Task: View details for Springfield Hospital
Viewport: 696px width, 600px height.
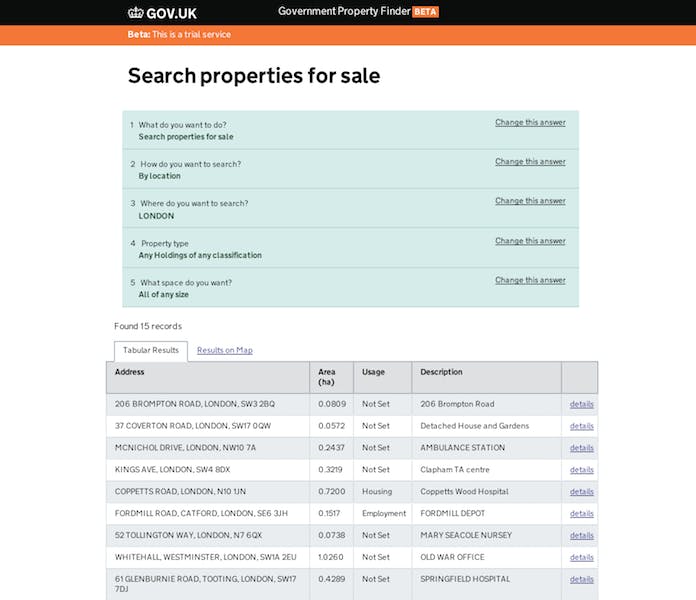Action: 581,580
